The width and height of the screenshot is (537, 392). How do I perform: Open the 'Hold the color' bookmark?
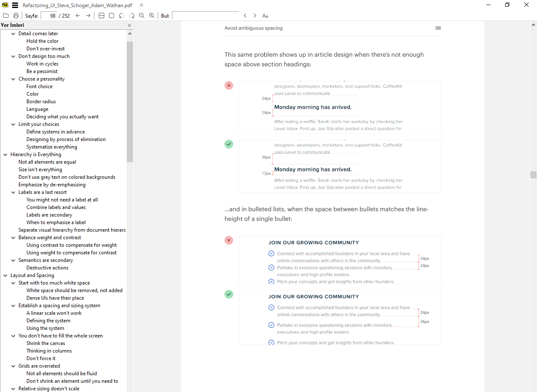(42, 41)
